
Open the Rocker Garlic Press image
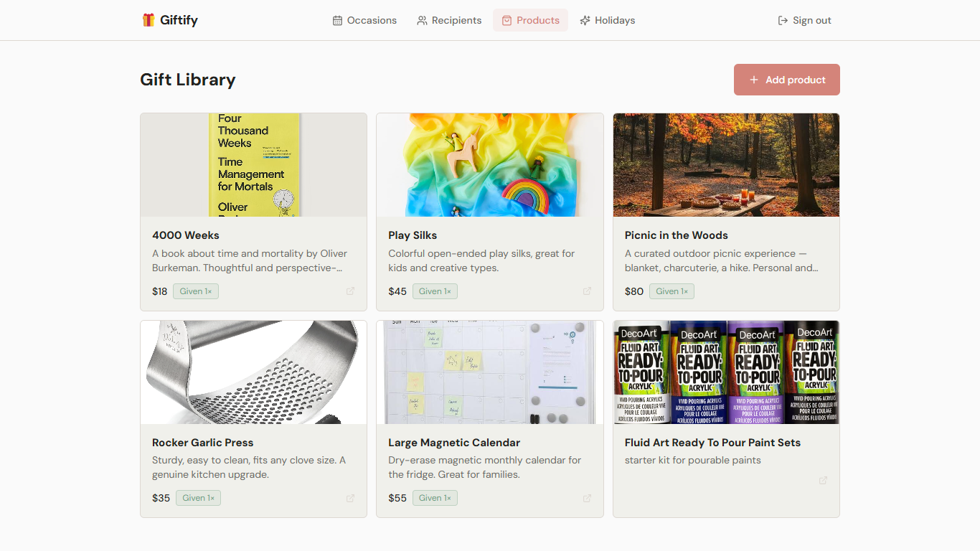[254, 372]
